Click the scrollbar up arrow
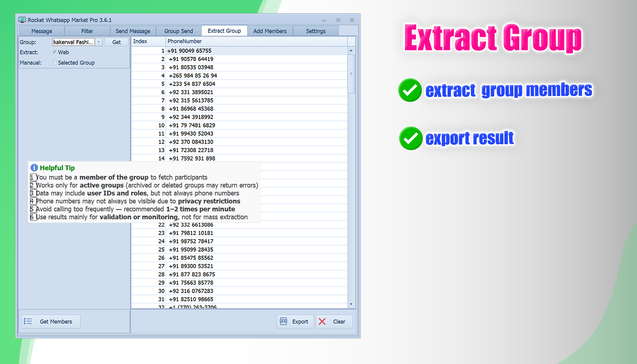This screenshot has height=364, width=637. click(x=351, y=51)
